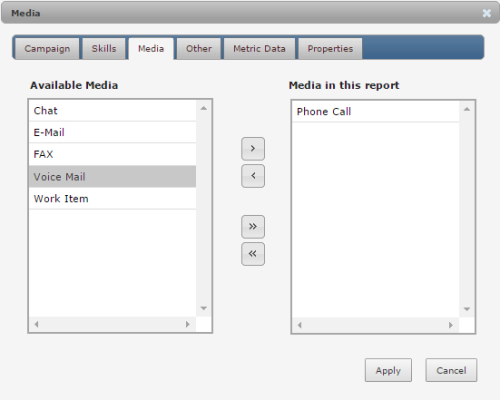Apply the media selection

tap(388, 370)
